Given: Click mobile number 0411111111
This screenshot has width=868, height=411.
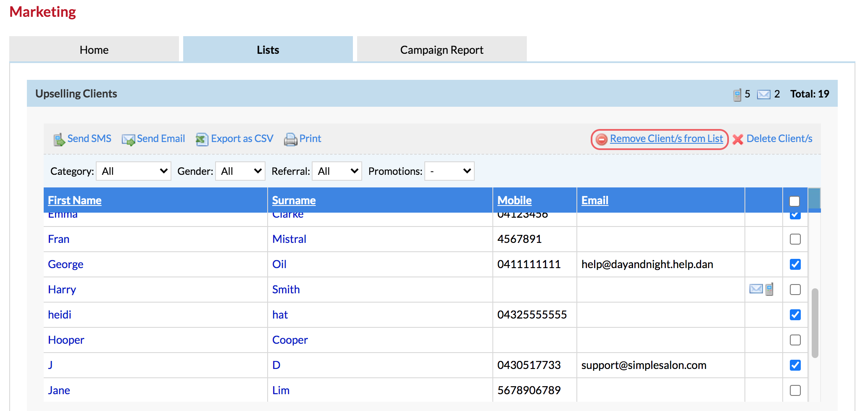Looking at the screenshot, I should pyautogui.click(x=529, y=264).
